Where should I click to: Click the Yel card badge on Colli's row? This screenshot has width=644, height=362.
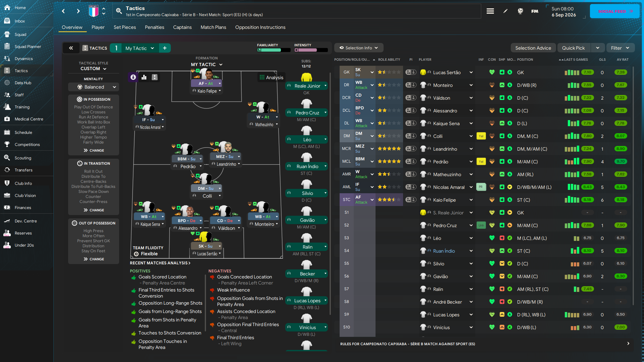481,136
